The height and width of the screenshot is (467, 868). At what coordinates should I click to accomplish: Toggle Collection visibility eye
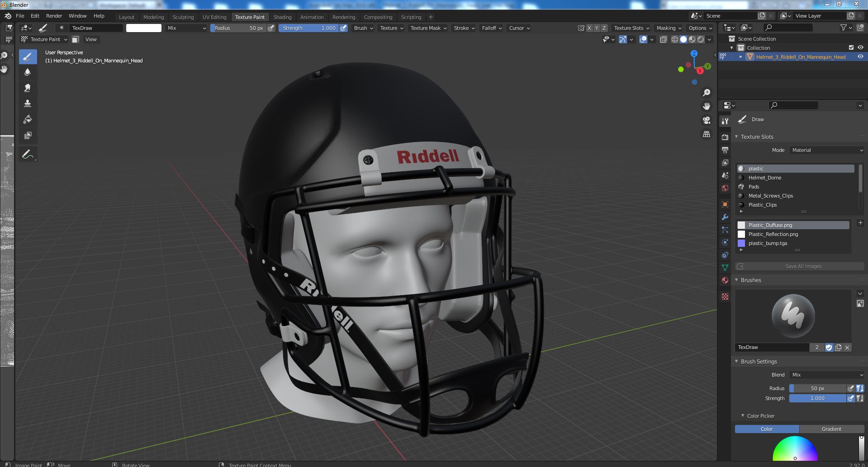(860, 47)
